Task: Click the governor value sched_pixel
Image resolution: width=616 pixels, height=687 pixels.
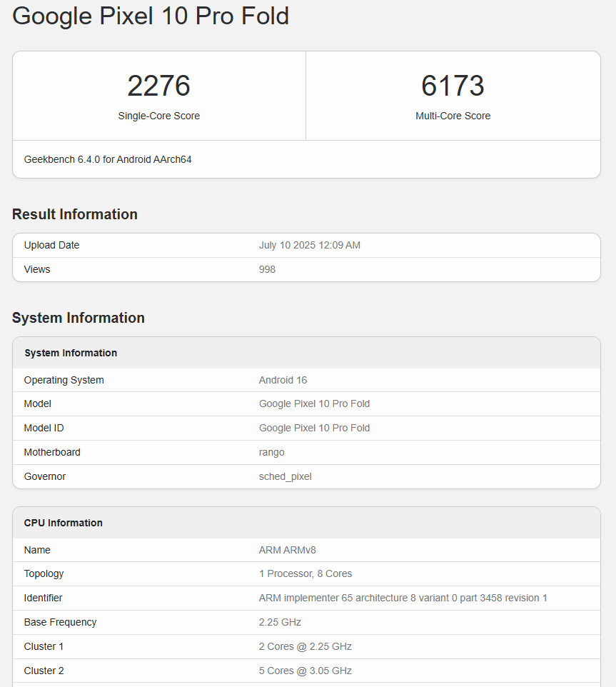Action: [x=285, y=476]
